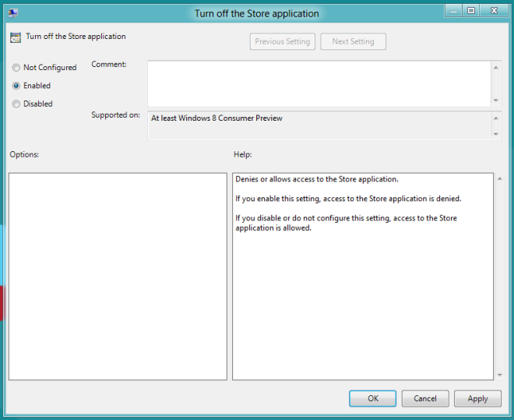Confirm changes with the OK button
Viewport: 514px width, 420px height.
coord(372,398)
